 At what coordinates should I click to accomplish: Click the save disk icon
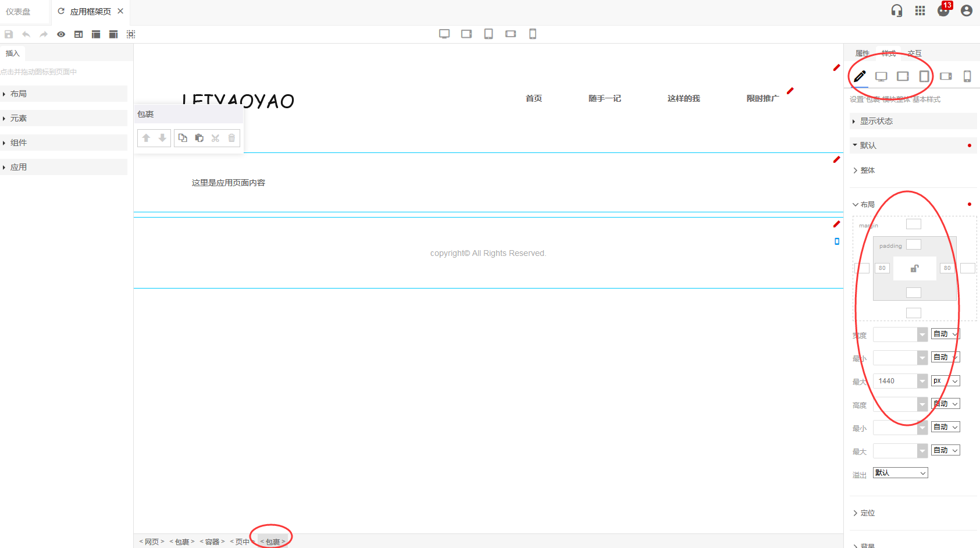(9, 34)
